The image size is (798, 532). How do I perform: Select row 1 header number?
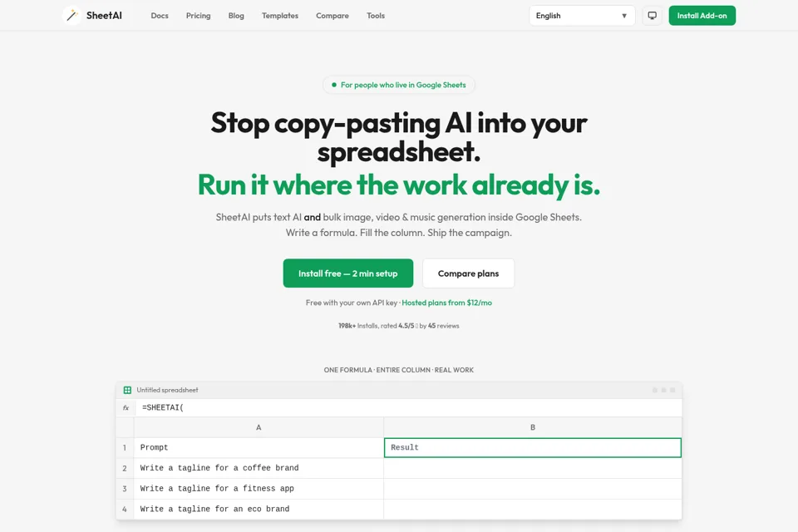coord(125,448)
